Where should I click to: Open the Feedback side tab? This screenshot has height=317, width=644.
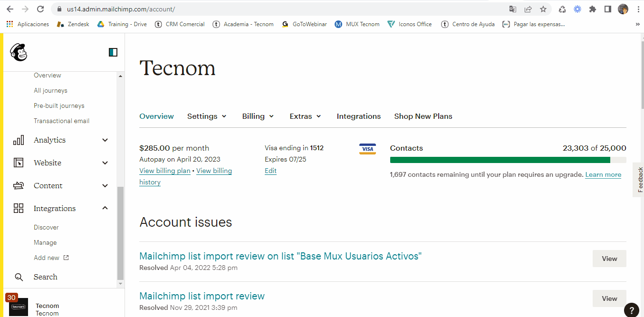click(x=640, y=180)
